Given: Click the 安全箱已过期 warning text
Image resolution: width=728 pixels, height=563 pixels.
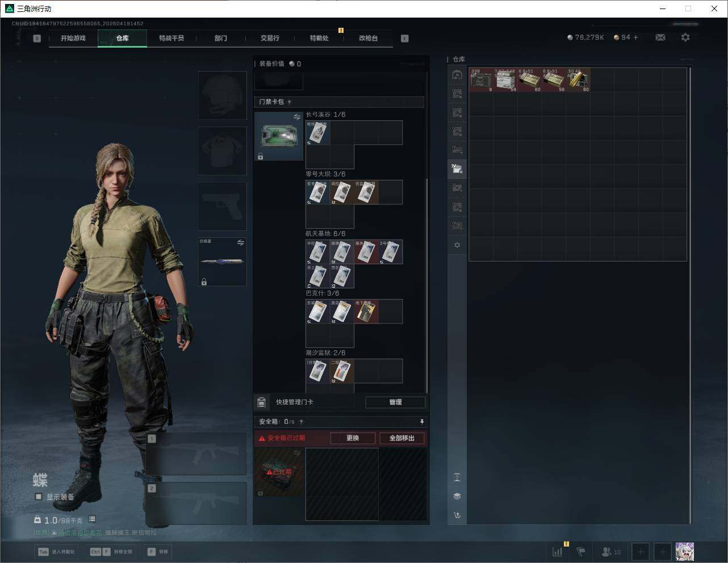Looking at the screenshot, I should (286, 438).
